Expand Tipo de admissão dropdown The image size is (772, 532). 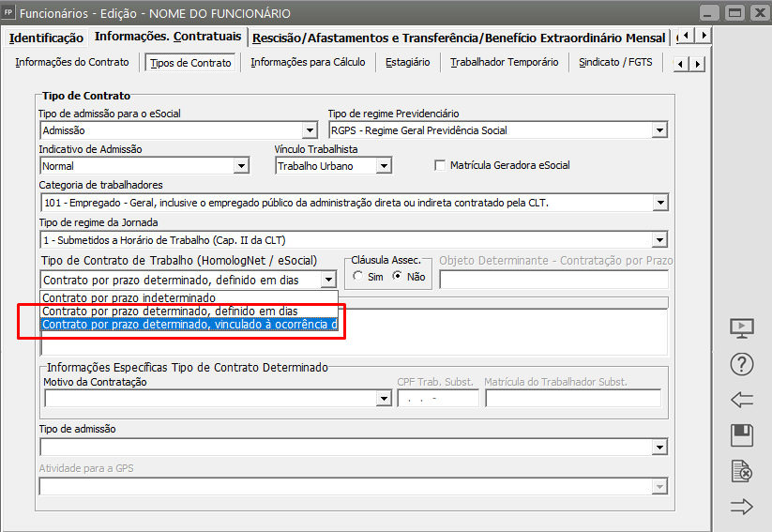(659, 448)
